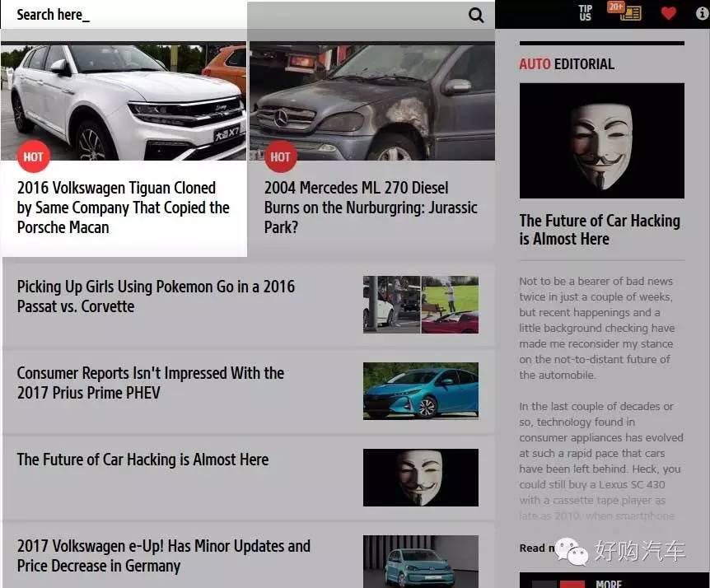Open the '2004 Mercedes ML 270 Diesel Burns' headline
This screenshot has width=710, height=588.
[x=371, y=208]
